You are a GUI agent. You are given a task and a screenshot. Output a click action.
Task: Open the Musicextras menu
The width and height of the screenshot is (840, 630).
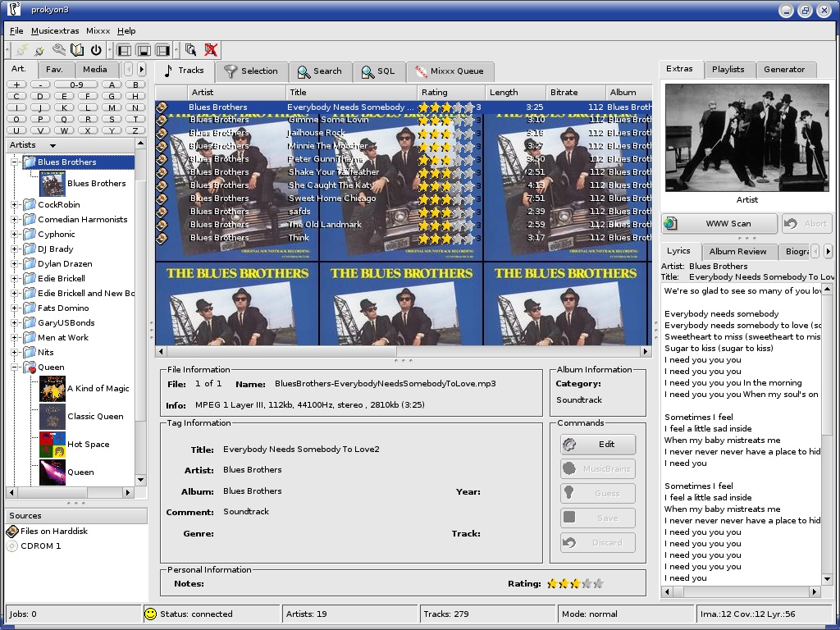click(55, 31)
